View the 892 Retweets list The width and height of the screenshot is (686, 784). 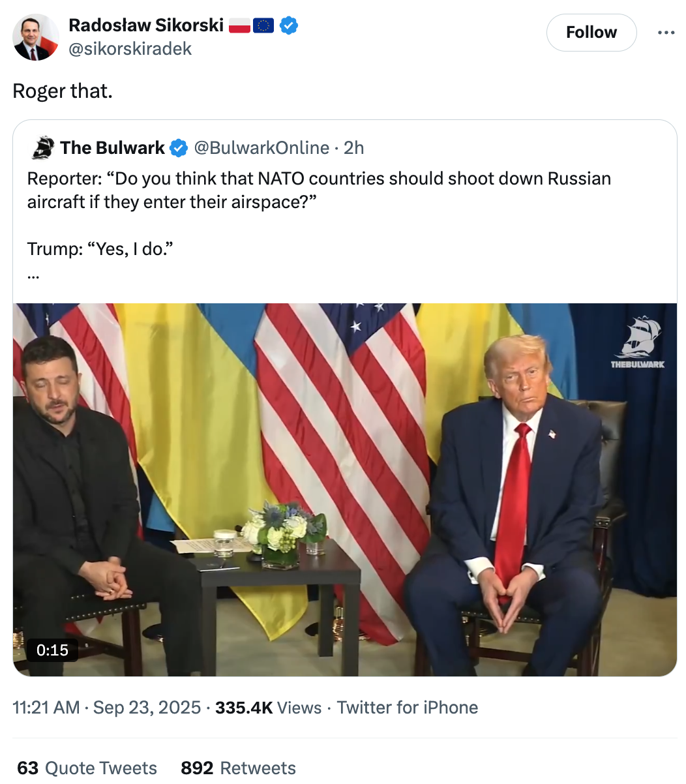click(x=239, y=768)
